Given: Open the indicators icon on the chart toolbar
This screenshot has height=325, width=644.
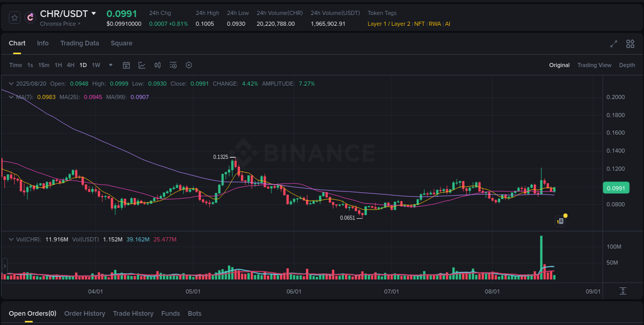Looking at the screenshot, I should click(158, 65).
